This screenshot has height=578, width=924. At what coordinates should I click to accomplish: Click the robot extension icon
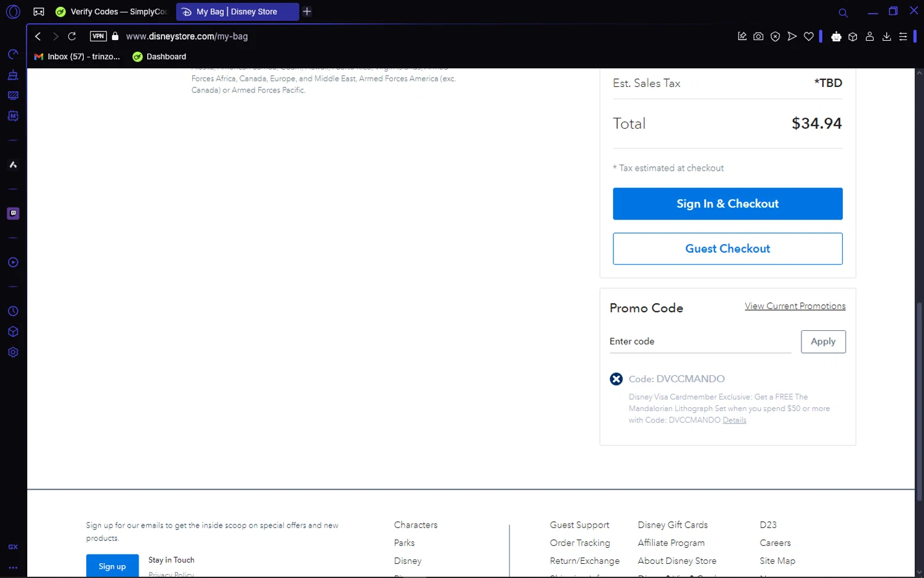pos(836,36)
